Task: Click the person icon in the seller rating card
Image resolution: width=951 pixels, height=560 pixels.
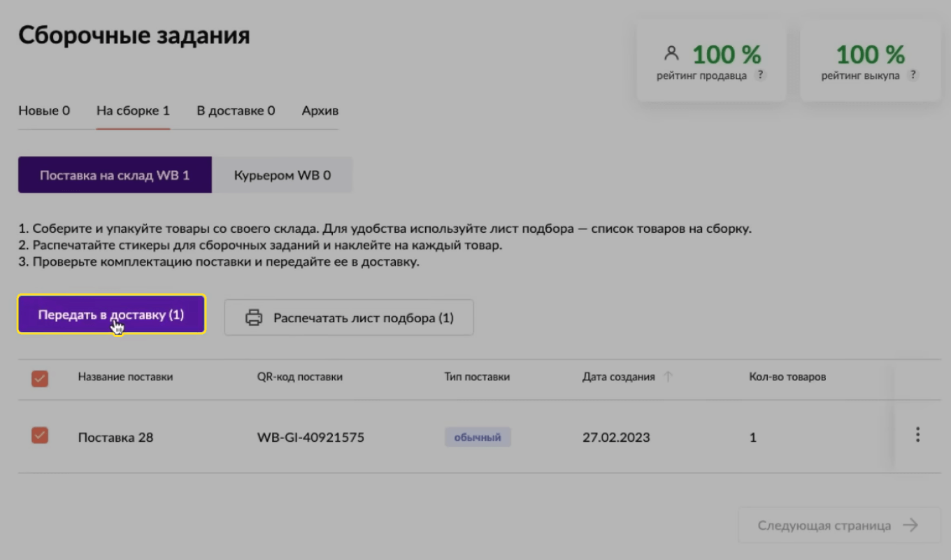Action: tap(673, 52)
